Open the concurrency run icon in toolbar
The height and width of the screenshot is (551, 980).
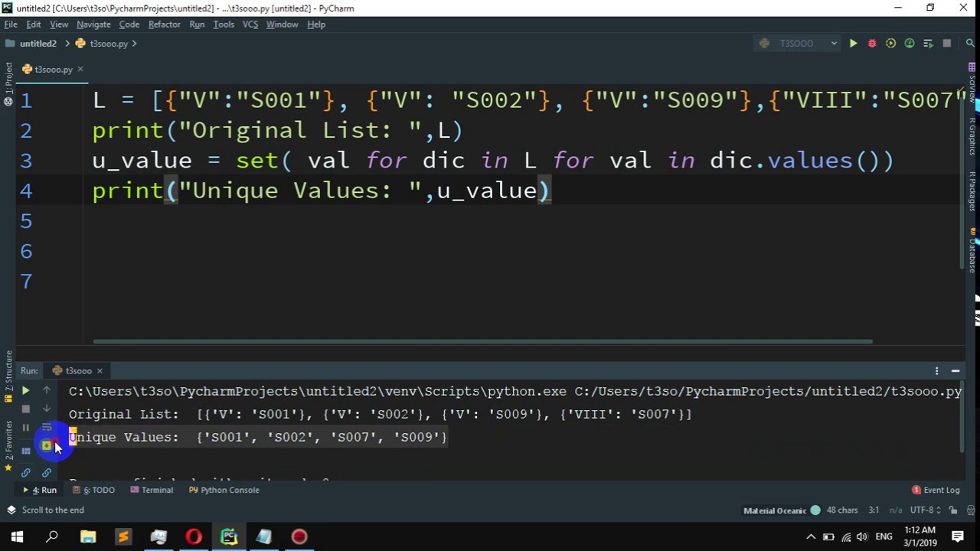[x=928, y=44]
